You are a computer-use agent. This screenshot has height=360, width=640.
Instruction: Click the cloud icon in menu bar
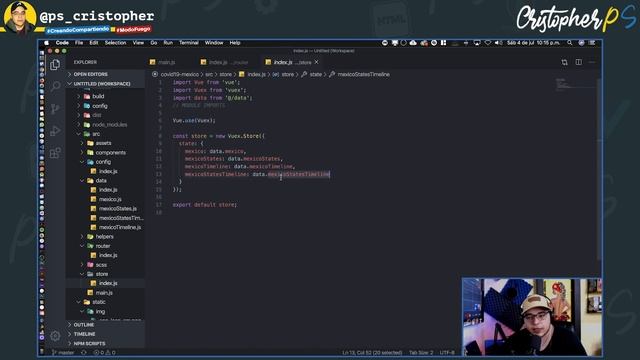click(x=413, y=42)
